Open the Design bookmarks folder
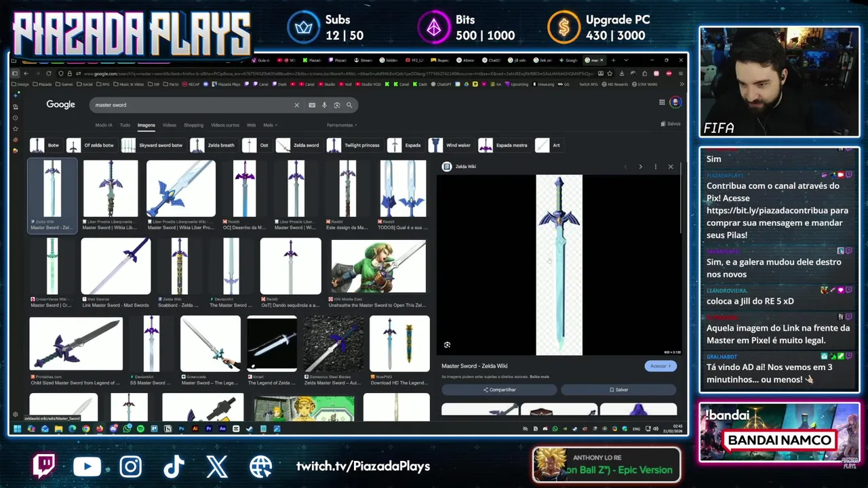This screenshot has height=488, width=868. (21, 84)
